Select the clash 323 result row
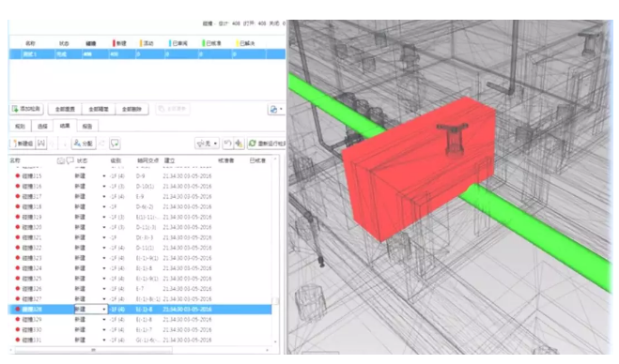Screen dimensions: 619x364 tap(140, 258)
